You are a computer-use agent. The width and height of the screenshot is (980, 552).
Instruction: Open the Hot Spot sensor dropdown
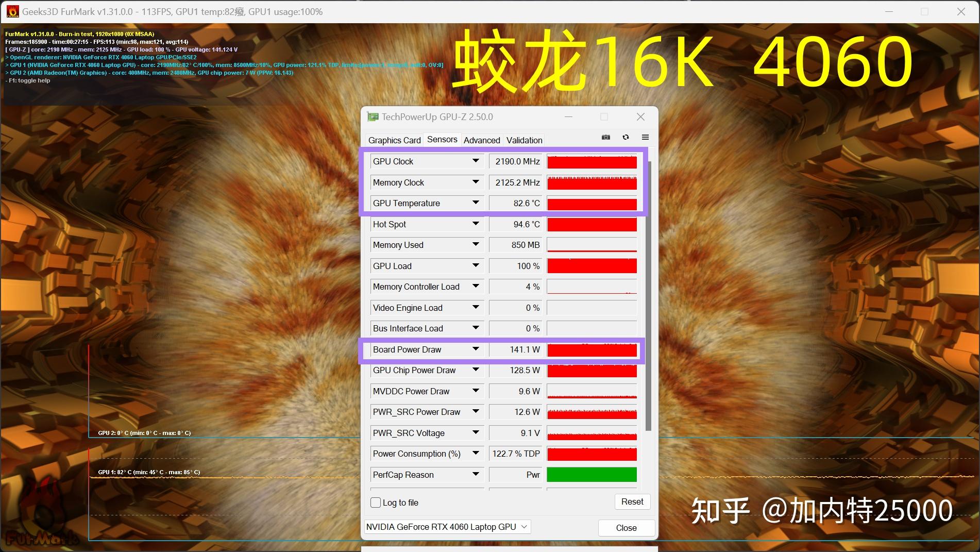point(475,224)
